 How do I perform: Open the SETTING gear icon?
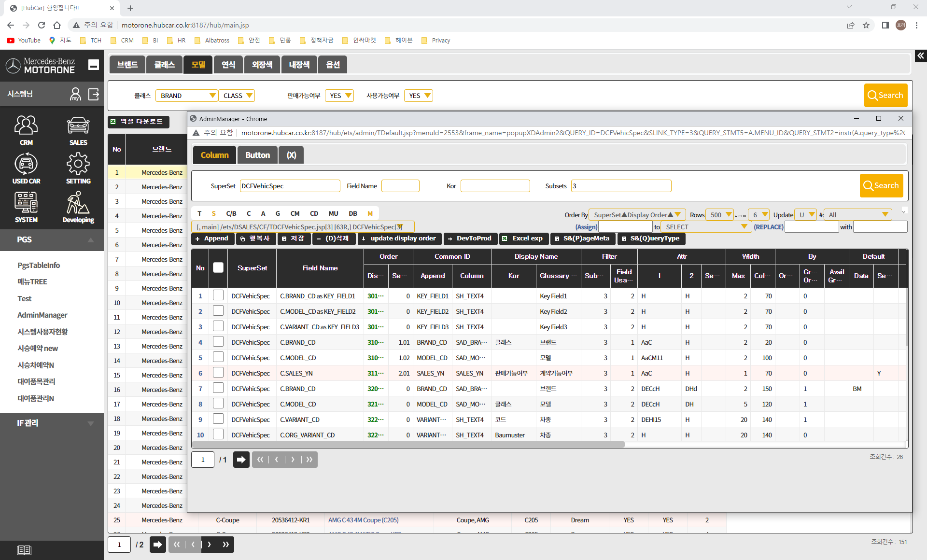coord(78,168)
